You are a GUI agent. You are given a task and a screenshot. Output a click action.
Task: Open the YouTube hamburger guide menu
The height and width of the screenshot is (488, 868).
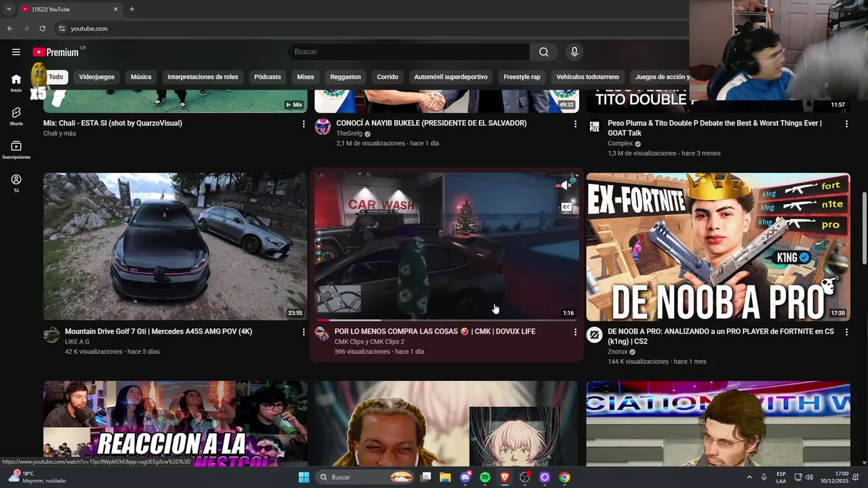click(16, 52)
